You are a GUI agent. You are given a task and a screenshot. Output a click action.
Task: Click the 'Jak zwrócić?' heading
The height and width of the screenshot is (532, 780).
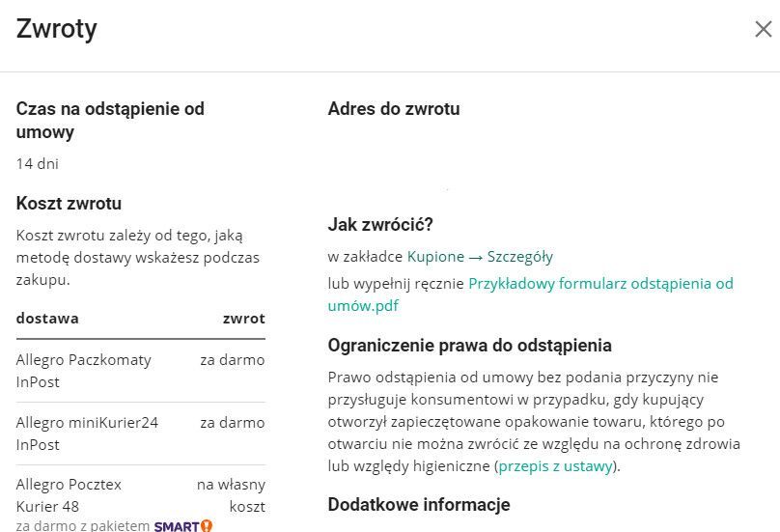tap(380, 225)
